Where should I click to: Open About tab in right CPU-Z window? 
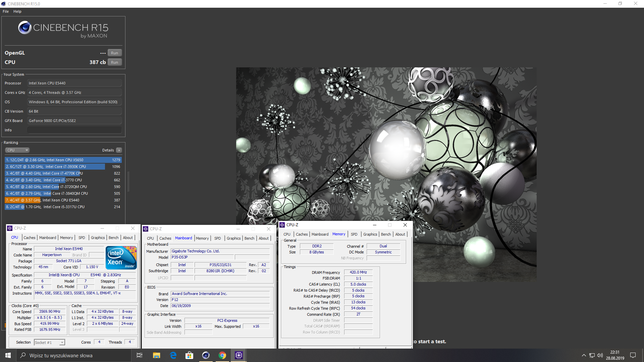coord(400,234)
